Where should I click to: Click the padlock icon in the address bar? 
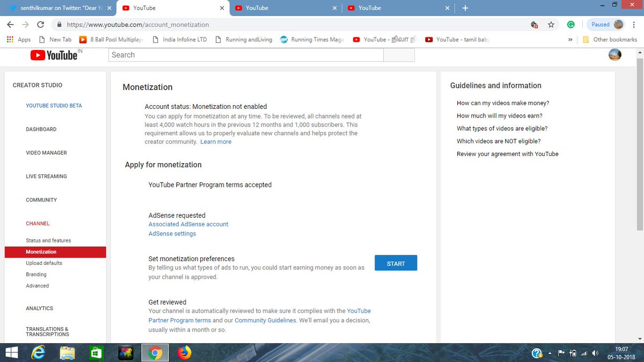(x=58, y=25)
